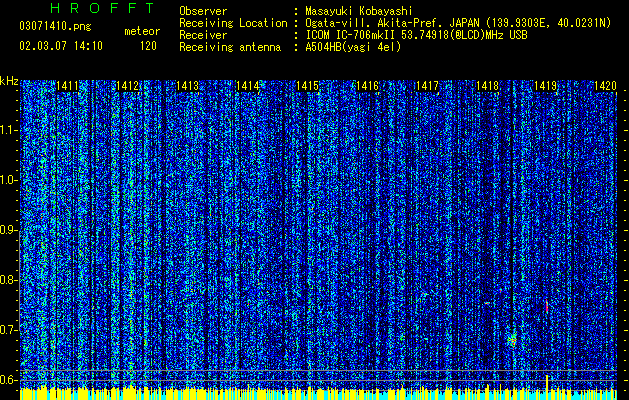Click the Ogata-vill. Akita-Pref. JAPAN location text

(x=458, y=23)
